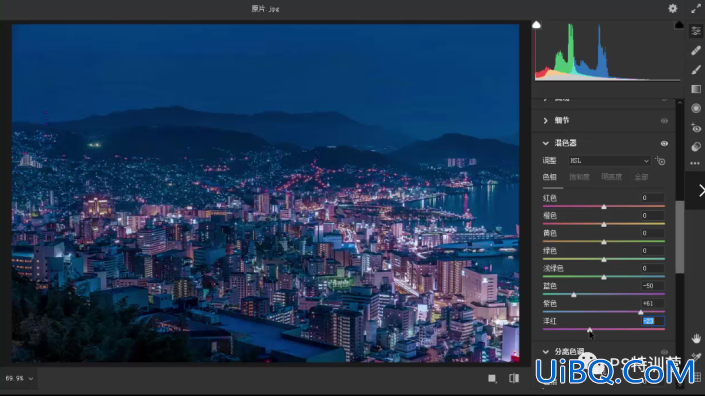The image size is (705, 396).
Task: Open Camera Raw preferences gear
Action: (673, 9)
